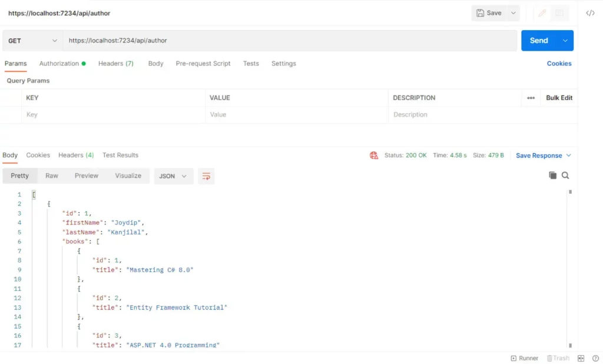The image size is (603, 364).
Task: Select the response Body tab
Action: (10, 155)
